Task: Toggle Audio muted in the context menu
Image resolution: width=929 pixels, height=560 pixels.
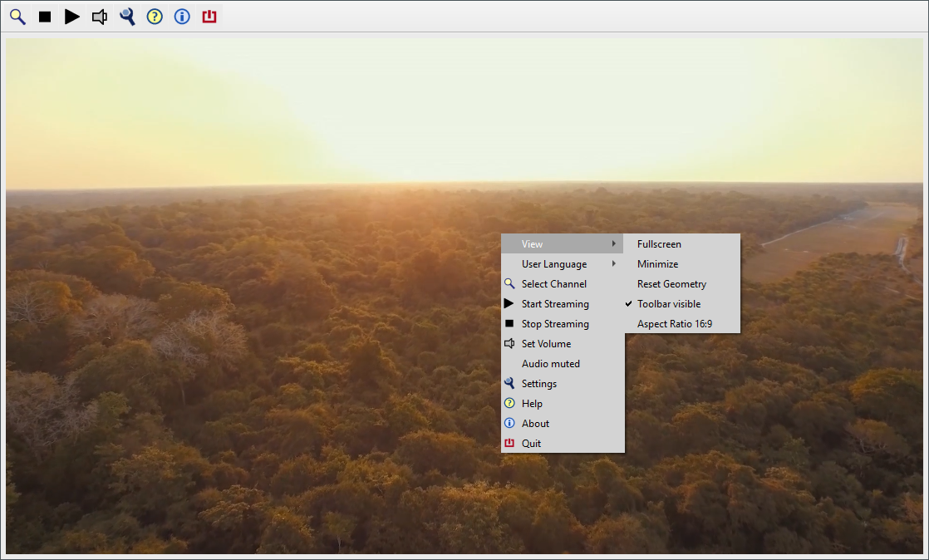Action: point(550,364)
